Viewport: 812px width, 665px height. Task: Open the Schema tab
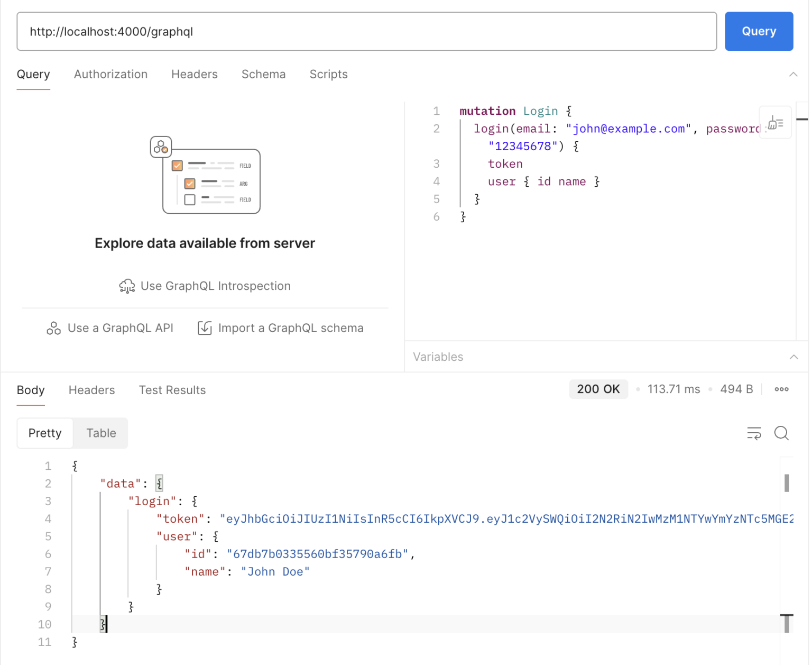(x=263, y=74)
